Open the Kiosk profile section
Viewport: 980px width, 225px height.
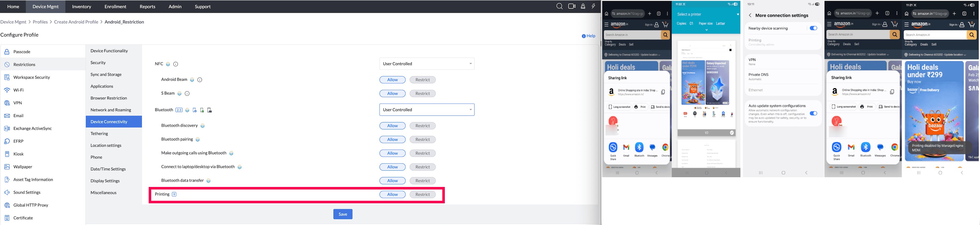click(43, 154)
